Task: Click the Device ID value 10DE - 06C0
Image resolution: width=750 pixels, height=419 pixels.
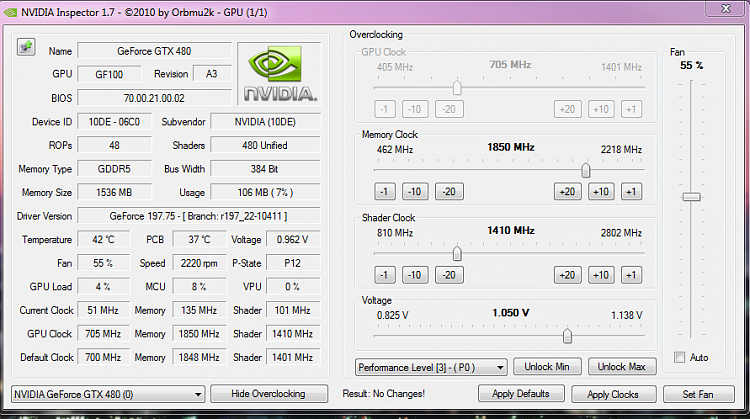Action: pos(114,121)
